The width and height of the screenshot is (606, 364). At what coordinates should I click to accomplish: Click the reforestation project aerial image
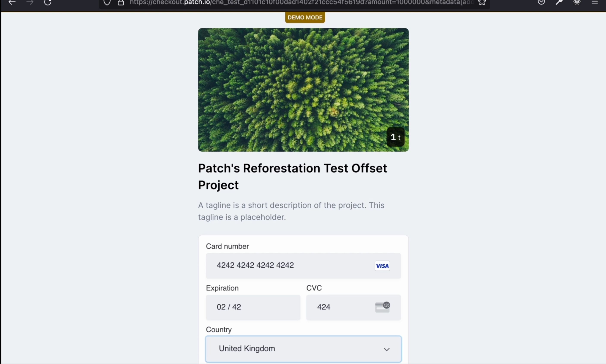click(x=303, y=89)
